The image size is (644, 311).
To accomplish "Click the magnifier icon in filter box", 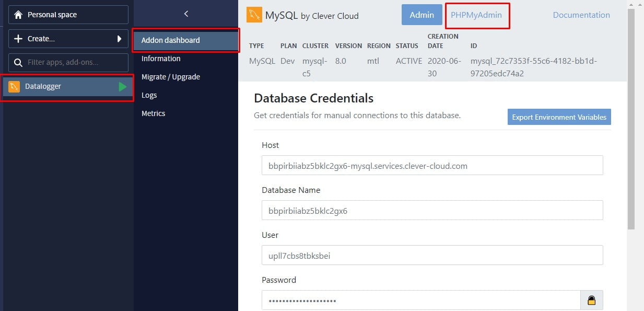I will [18, 63].
